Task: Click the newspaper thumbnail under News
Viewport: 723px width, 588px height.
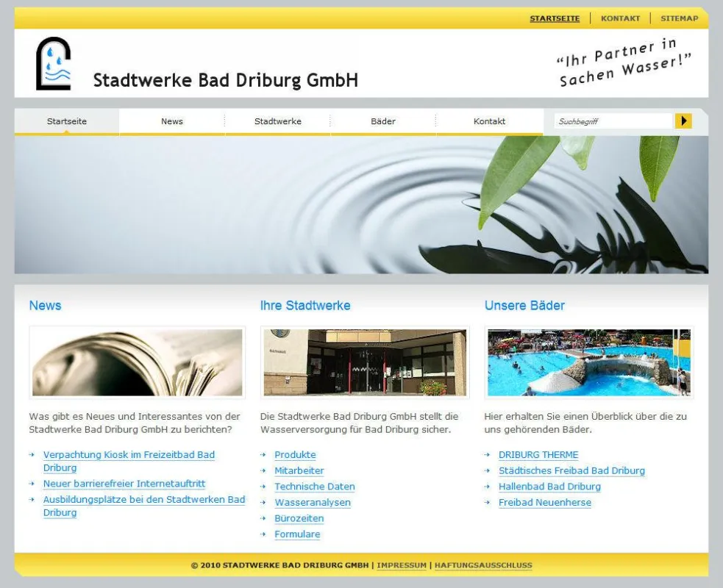Action: point(137,362)
